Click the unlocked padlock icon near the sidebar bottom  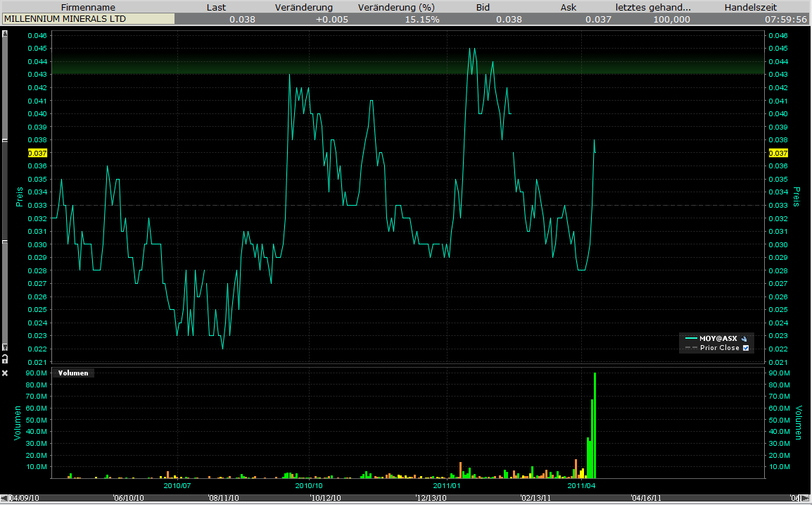[5, 359]
